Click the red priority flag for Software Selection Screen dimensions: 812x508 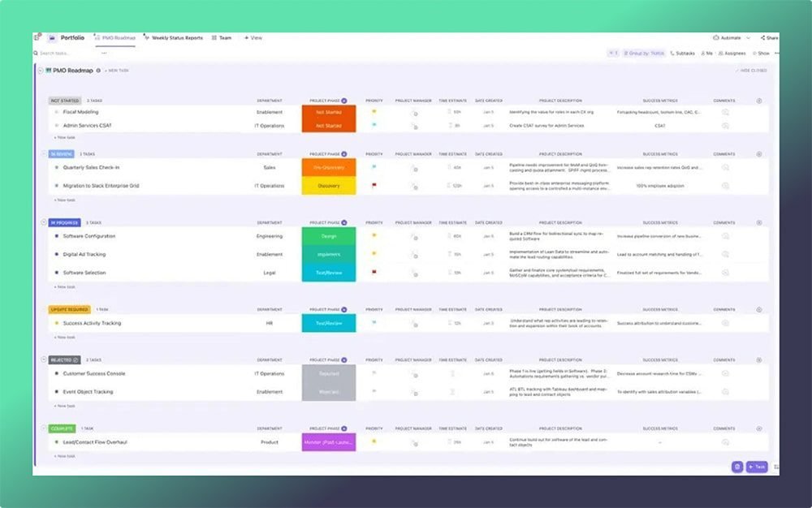pos(374,273)
